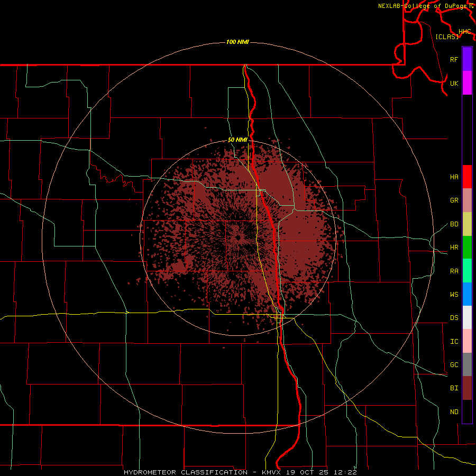Screen dimensions: 476x476
Task: Click the WS blue legend swatch
Action: tap(467, 294)
